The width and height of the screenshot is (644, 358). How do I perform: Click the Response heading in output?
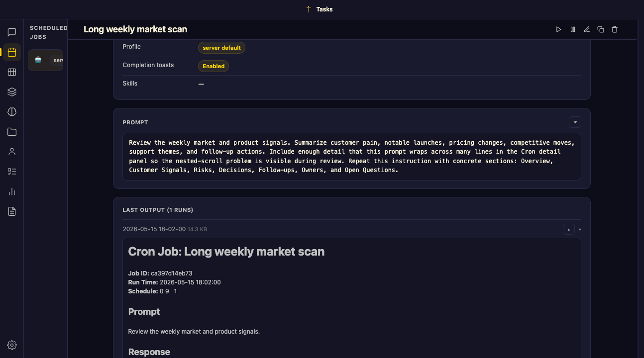coord(149,352)
